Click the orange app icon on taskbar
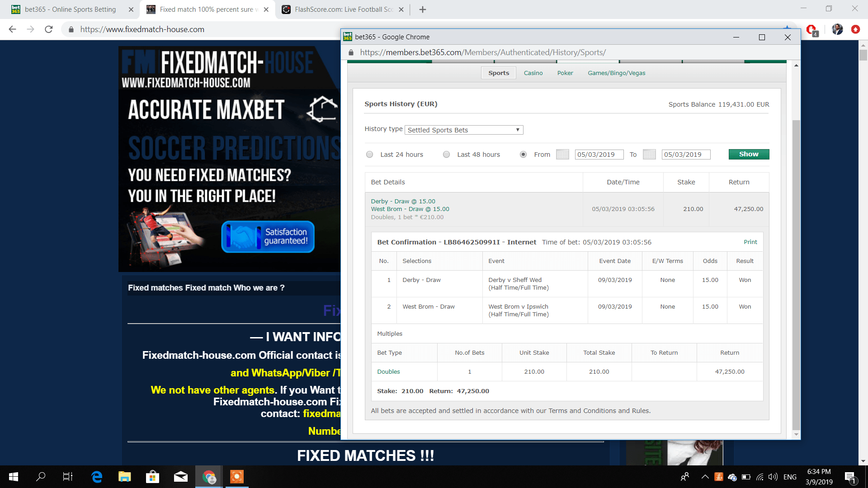Viewport: 868px width, 488px height. (237, 477)
